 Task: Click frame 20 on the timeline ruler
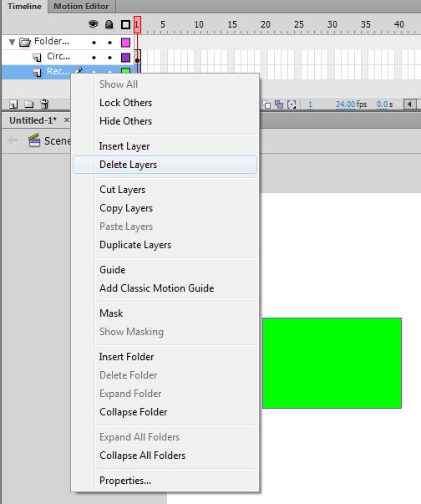click(x=266, y=24)
